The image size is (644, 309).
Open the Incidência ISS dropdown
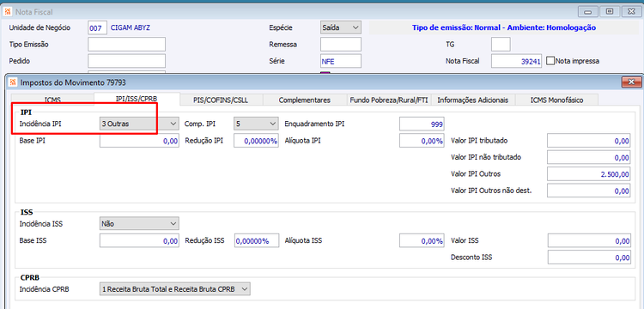(x=139, y=224)
